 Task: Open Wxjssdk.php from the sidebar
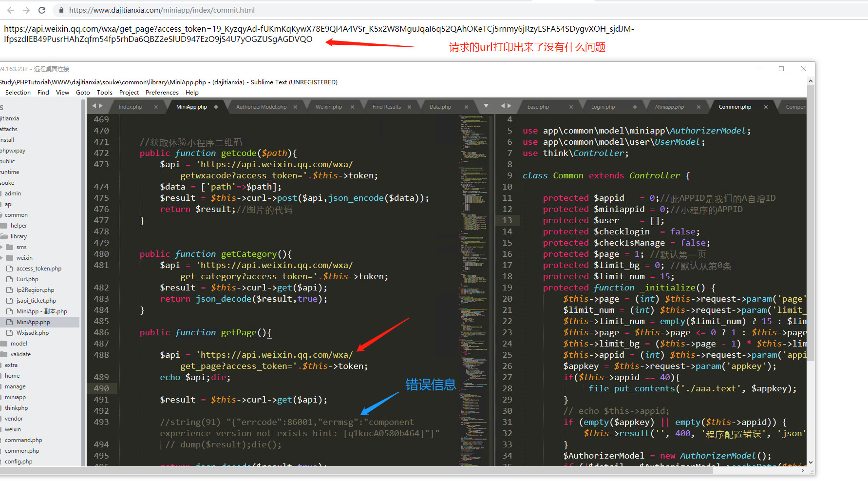[33, 333]
